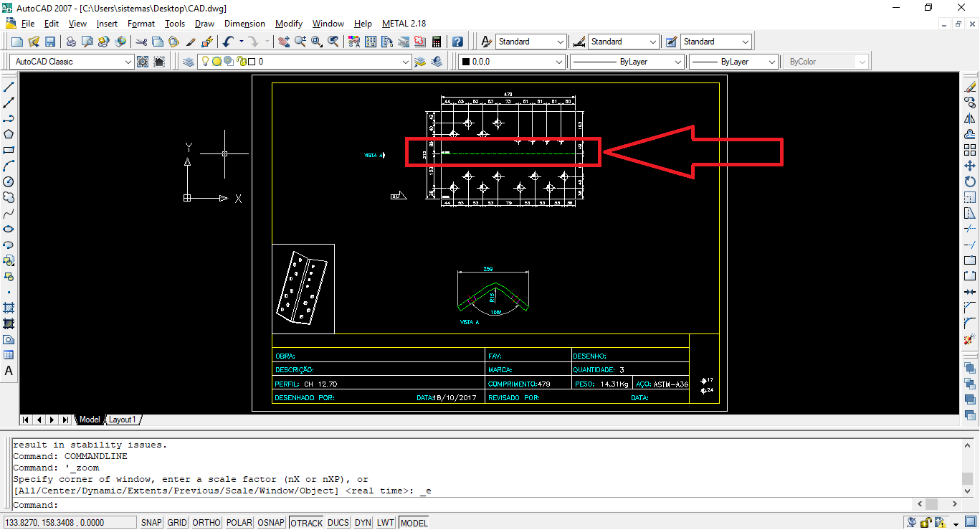Open the Dimension menu
This screenshot has width=980, height=530.
(244, 24)
